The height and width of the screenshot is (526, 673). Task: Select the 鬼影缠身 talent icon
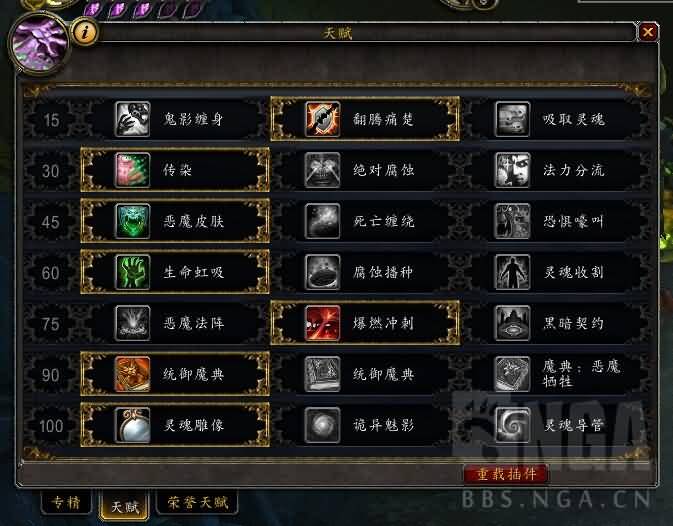pos(133,119)
